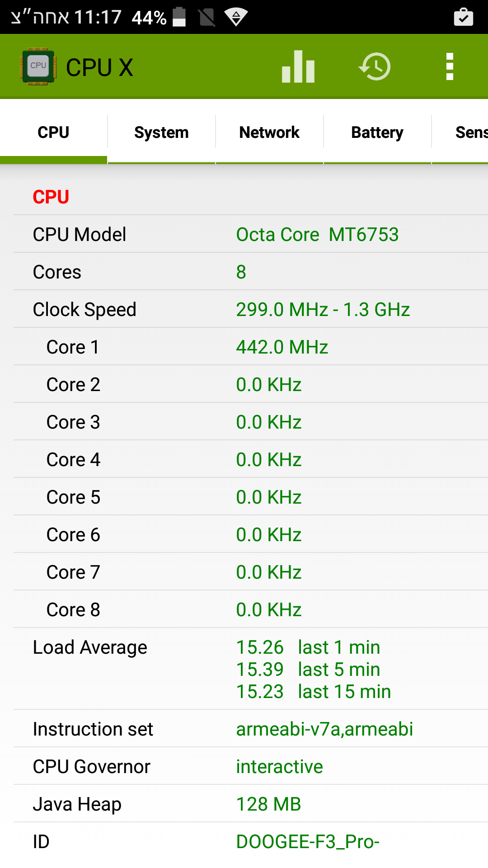Tap the Load Average row

251,669
